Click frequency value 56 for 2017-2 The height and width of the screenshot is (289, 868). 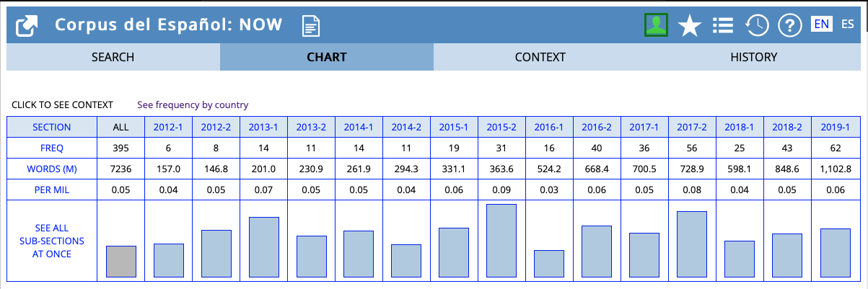[x=692, y=148]
